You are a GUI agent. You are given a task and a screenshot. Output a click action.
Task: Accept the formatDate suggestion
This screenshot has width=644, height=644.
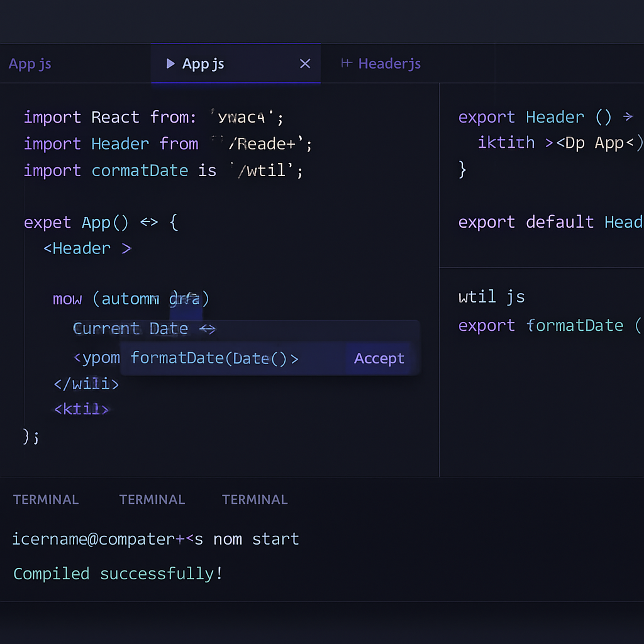click(x=379, y=358)
